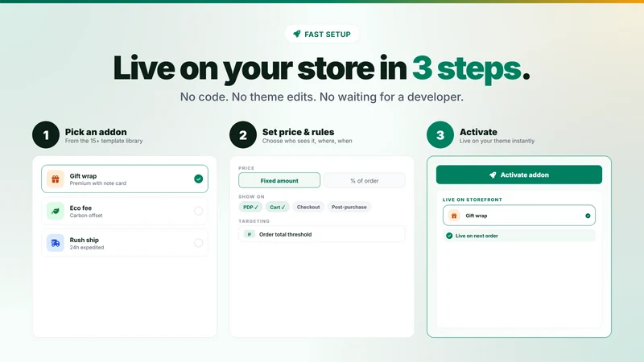644x362 pixels.
Task: Click 'Carbon offset' description
Action: click(86, 216)
